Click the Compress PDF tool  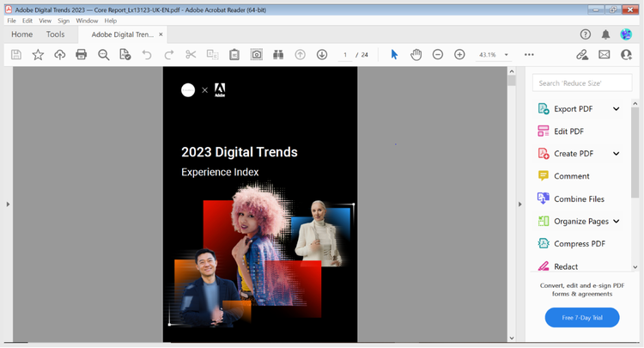click(579, 244)
